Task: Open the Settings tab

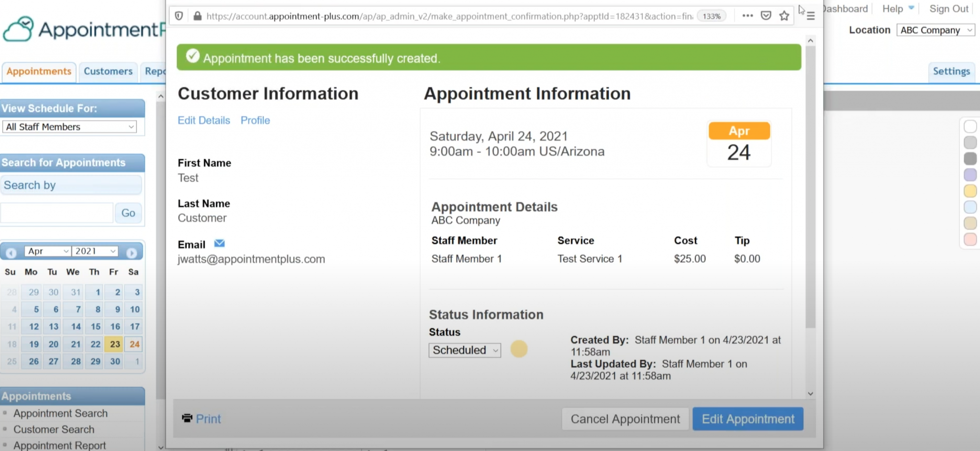Action: 951,71
